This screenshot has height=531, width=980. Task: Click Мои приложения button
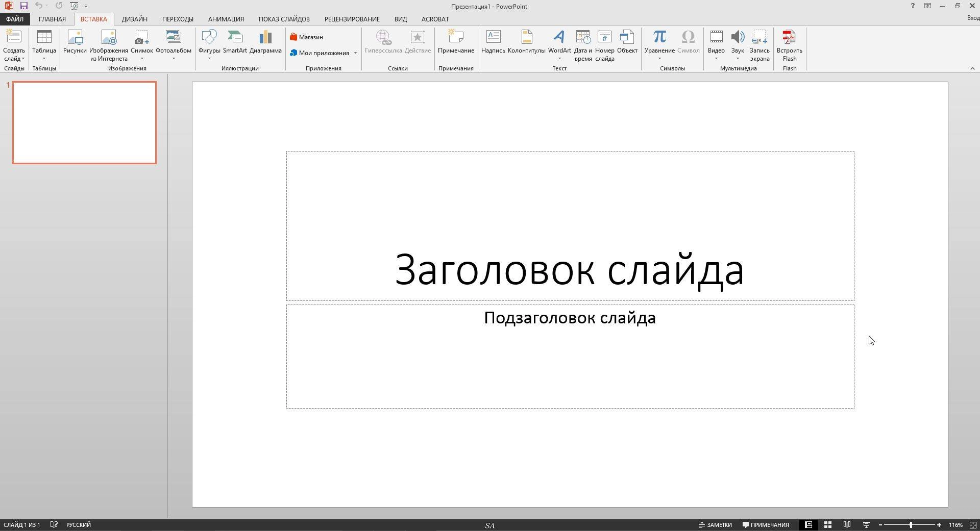[x=320, y=53]
